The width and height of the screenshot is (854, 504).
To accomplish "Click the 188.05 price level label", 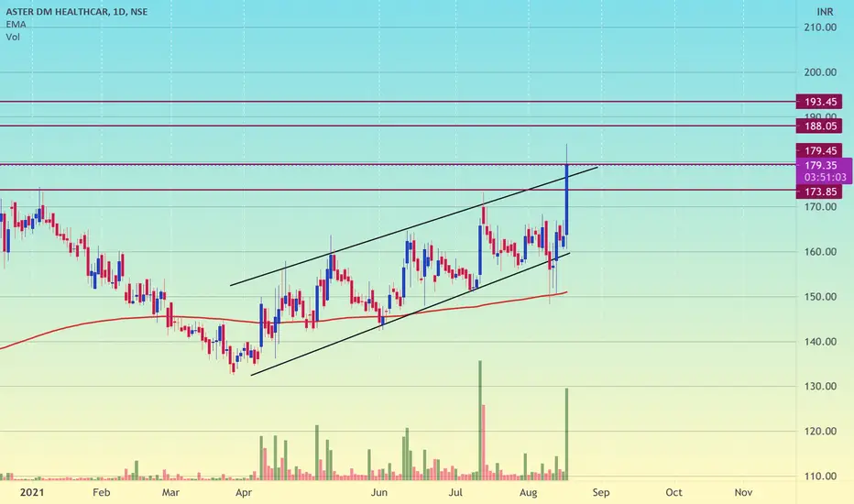I will (x=820, y=126).
